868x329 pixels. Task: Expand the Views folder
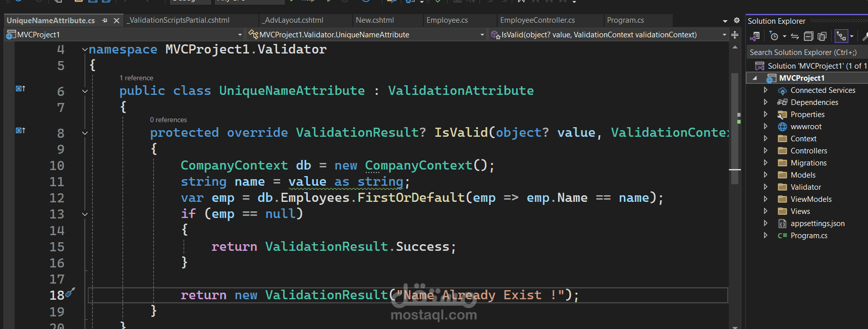click(766, 211)
